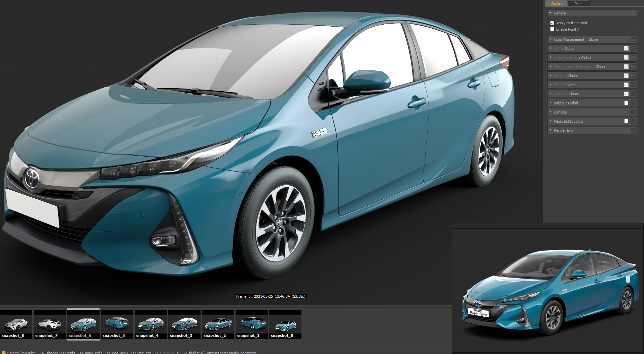The width and height of the screenshot is (644, 354).
Task: Open the Magic Bullet Looks menu icon
Action: 633,121
